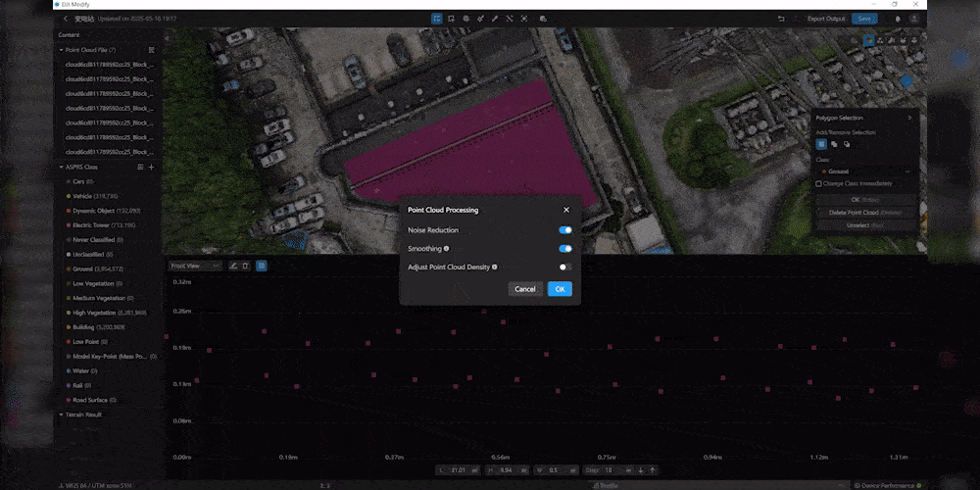Select the third Add/Remove Selection mode icon

[x=847, y=144]
